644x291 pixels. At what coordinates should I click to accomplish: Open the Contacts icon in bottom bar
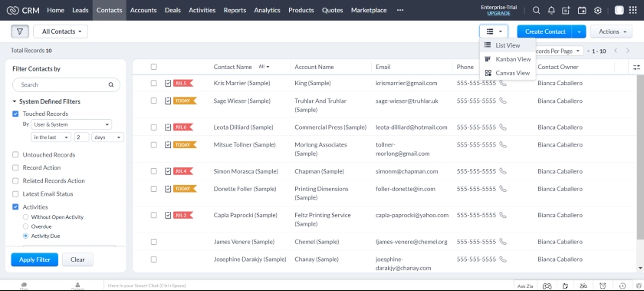(77, 286)
